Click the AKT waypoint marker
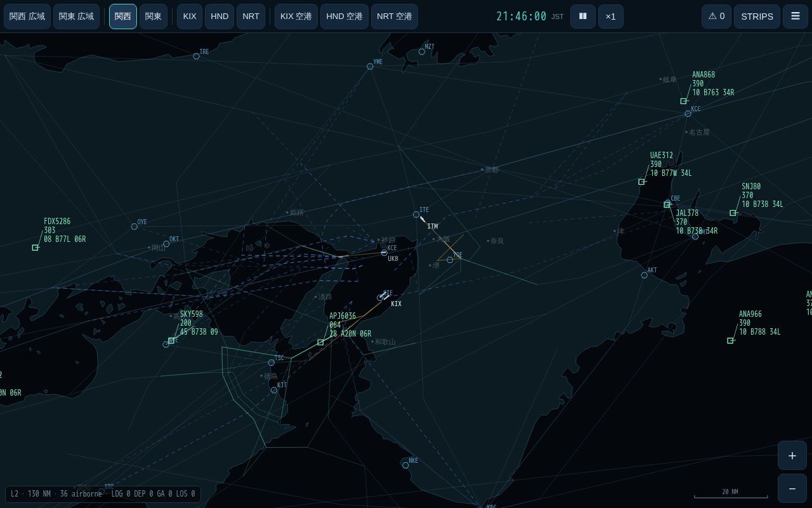This screenshot has width=812, height=508. [644, 275]
